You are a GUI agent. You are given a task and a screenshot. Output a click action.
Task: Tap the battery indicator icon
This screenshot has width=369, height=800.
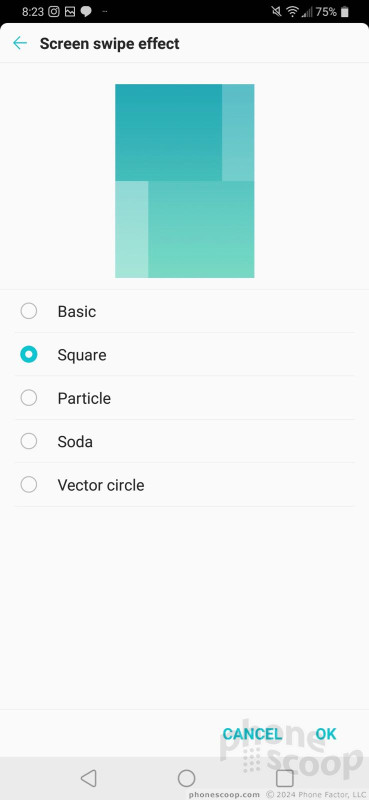(x=345, y=11)
